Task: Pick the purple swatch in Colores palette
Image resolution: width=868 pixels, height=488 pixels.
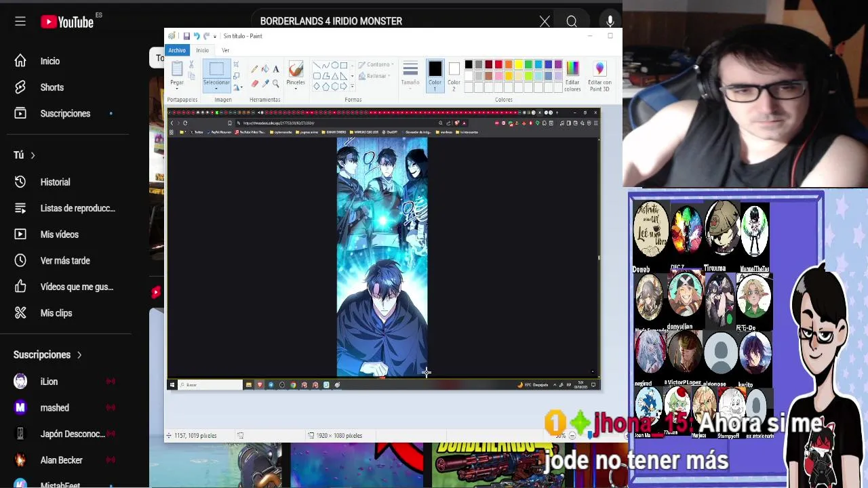Action: (558, 64)
